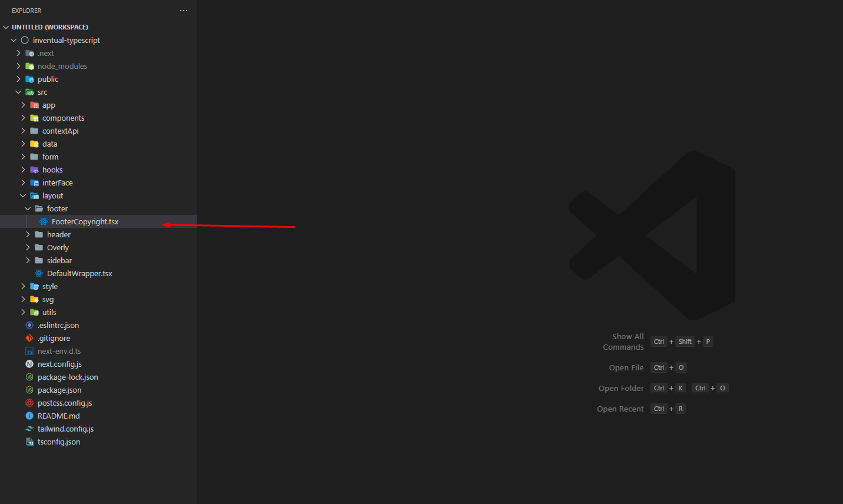Click the components folder icon
843x504 pixels.
click(x=34, y=118)
